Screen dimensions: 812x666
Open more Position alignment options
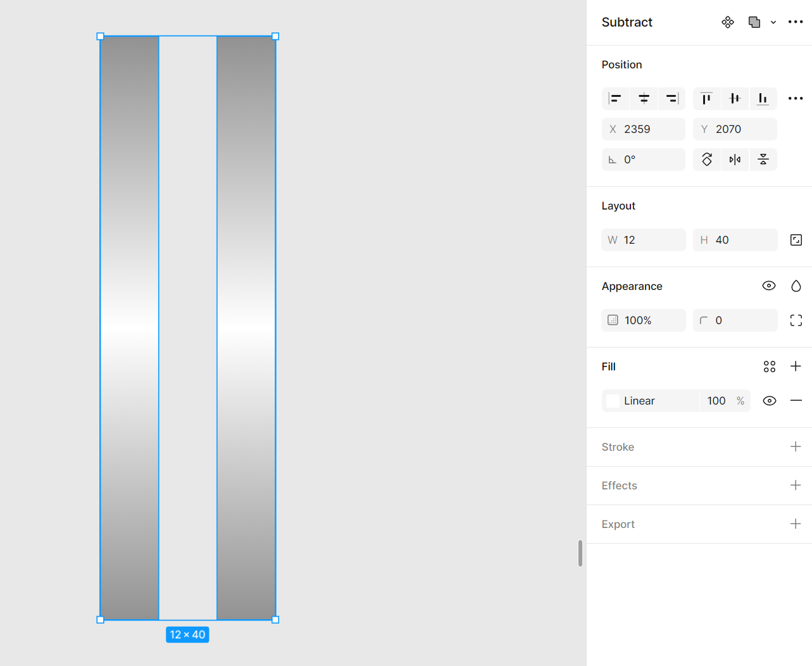click(x=796, y=99)
